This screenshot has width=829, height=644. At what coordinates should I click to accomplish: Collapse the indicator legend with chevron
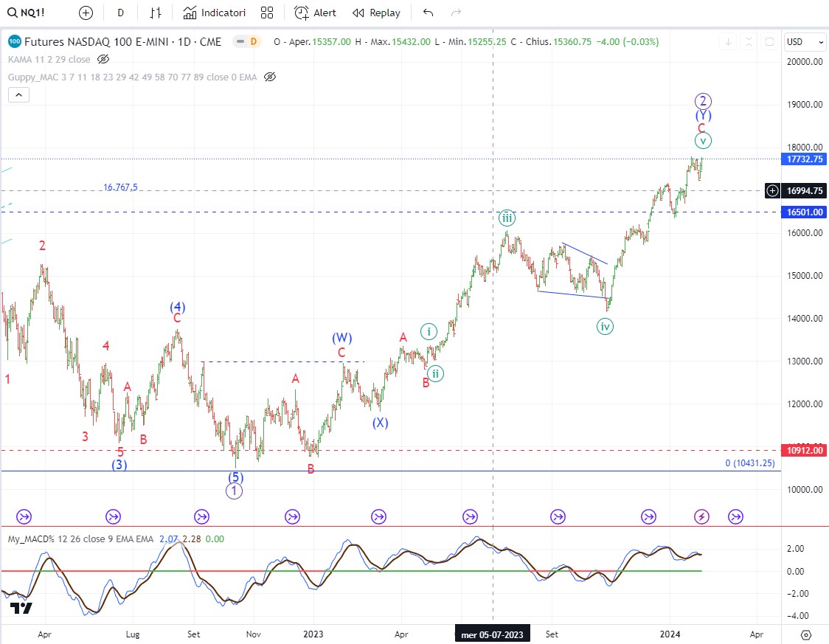tap(18, 95)
